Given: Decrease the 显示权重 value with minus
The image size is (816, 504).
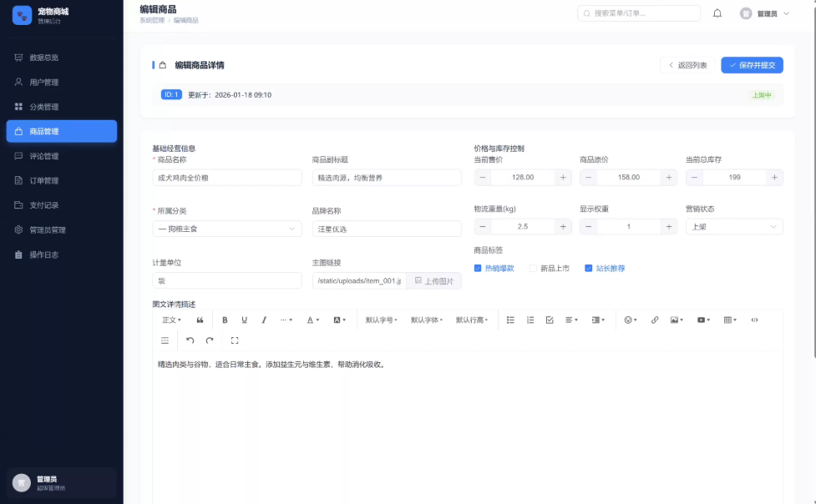Looking at the screenshot, I should 589,227.
